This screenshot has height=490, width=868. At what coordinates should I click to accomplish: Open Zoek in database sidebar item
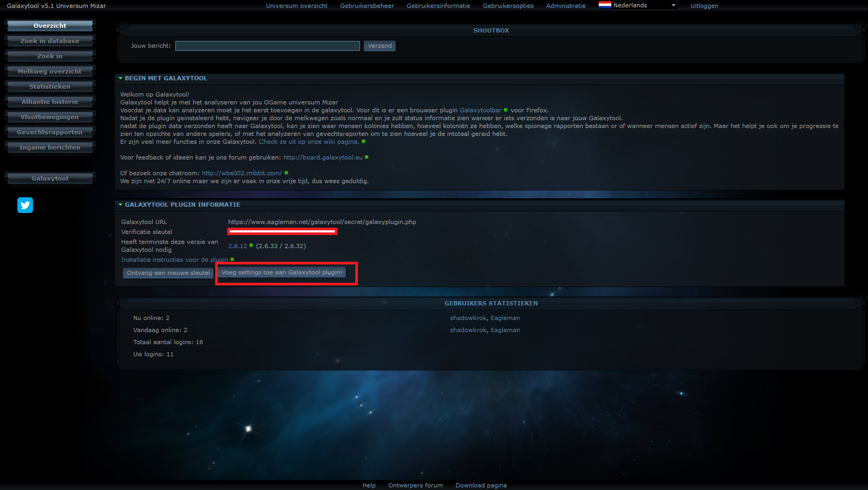coord(50,41)
